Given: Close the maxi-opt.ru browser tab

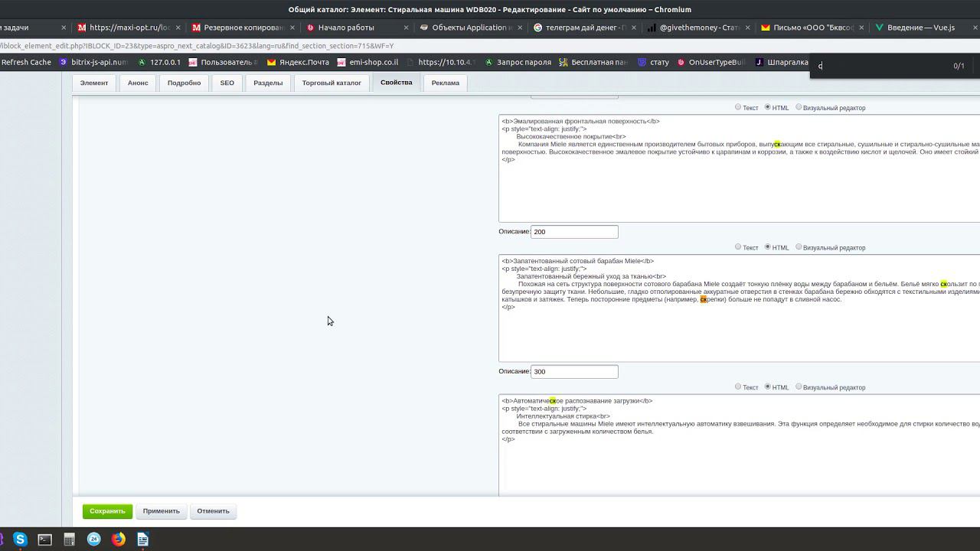Looking at the screenshot, I should (178, 28).
